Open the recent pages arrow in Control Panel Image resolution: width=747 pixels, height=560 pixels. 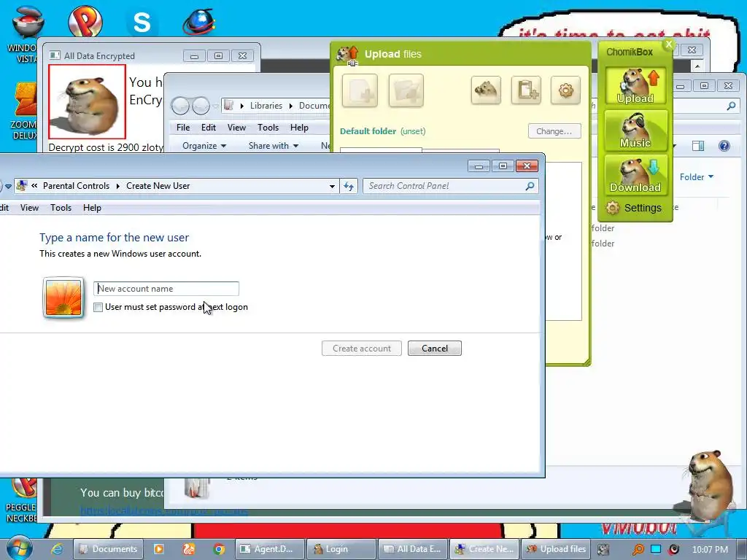coord(8,186)
